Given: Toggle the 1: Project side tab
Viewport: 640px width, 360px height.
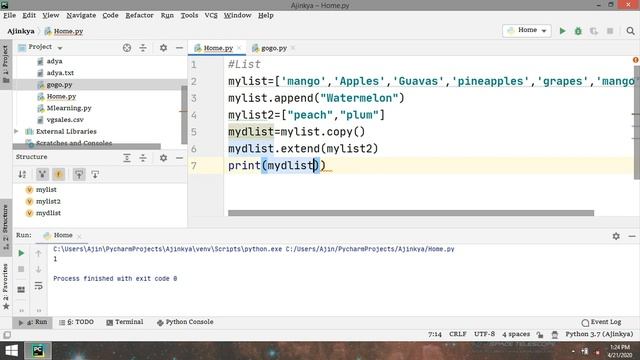Looking at the screenshot, I should [5, 63].
